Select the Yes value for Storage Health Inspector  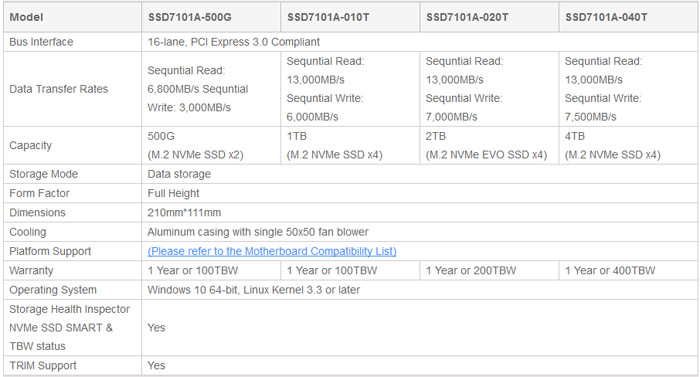point(156,328)
